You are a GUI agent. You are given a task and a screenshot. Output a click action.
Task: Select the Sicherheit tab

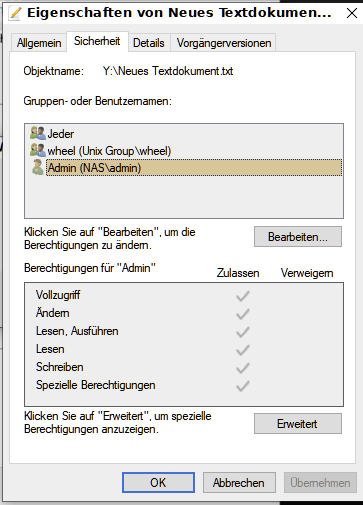pos(97,41)
